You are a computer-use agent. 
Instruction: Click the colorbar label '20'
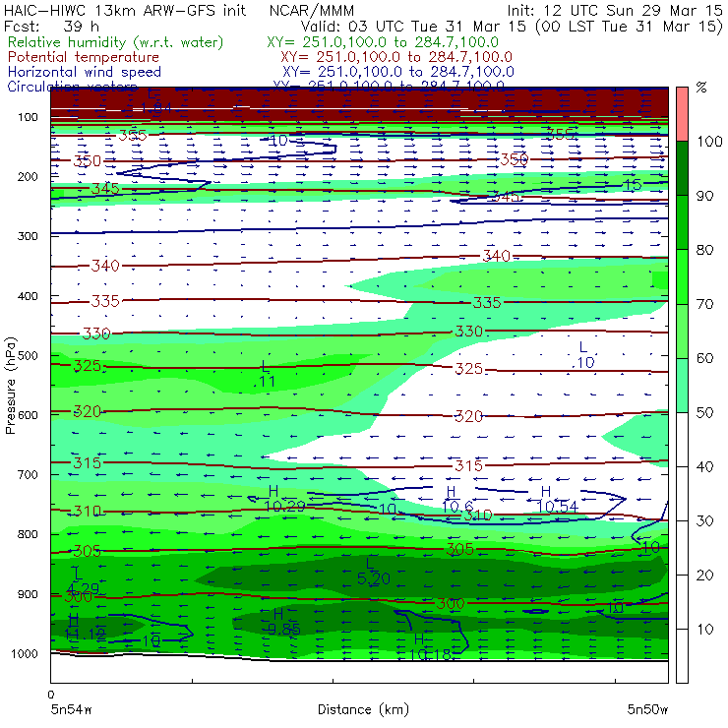pos(704,576)
